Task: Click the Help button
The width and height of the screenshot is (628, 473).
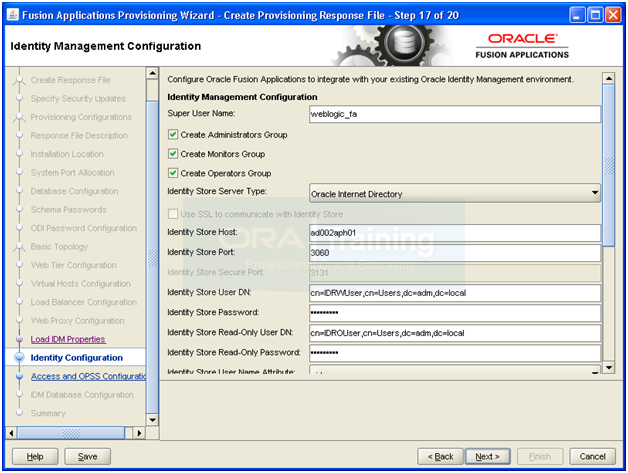Action: tap(35, 456)
